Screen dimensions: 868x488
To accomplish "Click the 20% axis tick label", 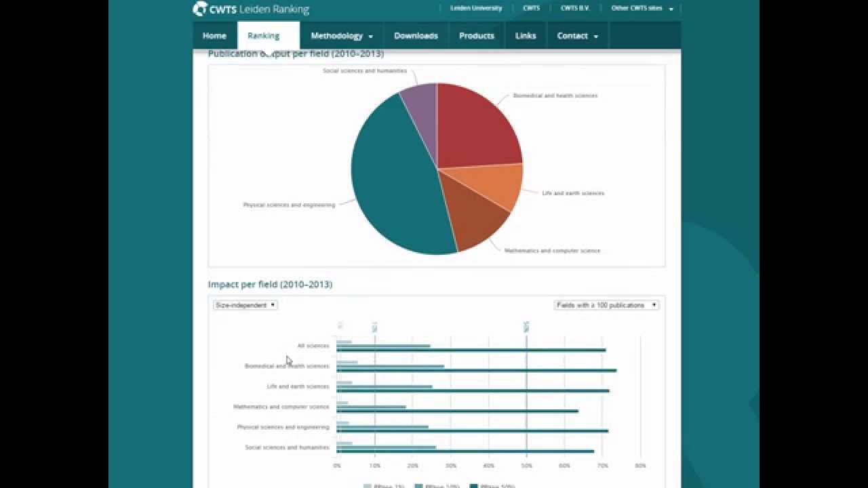I will pos(413,466).
